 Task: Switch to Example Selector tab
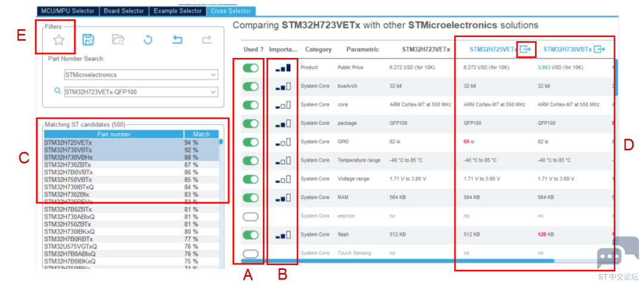click(178, 11)
